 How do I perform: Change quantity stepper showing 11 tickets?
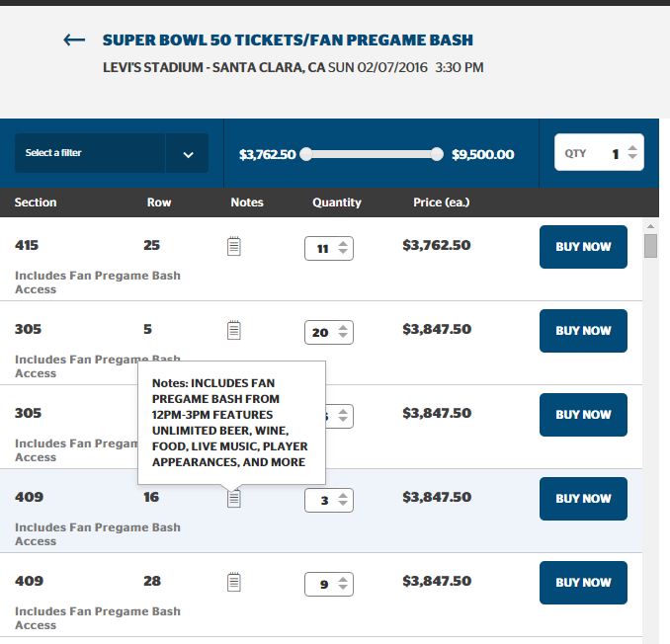(329, 248)
